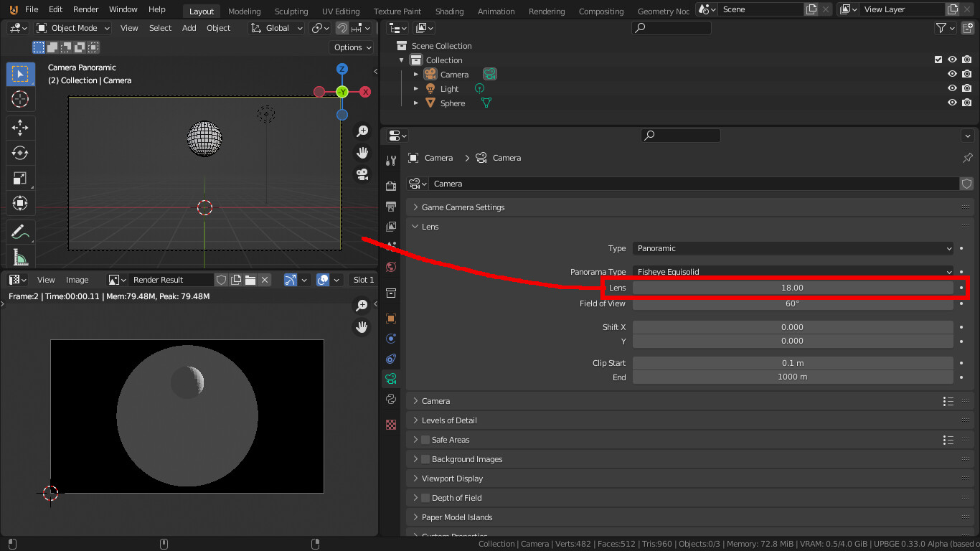980x551 pixels.
Task: Toggle the Light's viewport visibility eye
Action: coord(952,88)
